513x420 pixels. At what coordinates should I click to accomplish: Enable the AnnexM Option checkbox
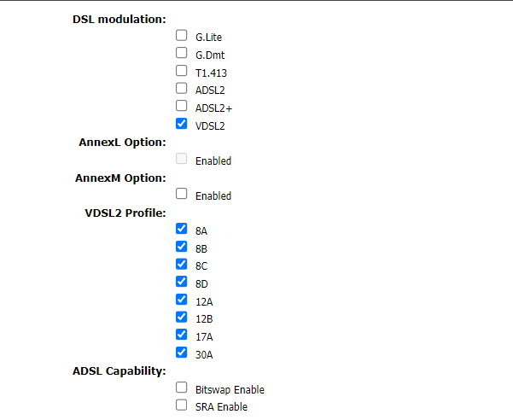[x=181, y=194]
